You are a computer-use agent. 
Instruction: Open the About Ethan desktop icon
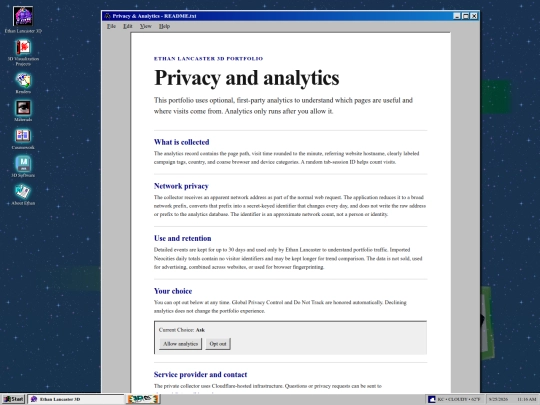(23, 191)
